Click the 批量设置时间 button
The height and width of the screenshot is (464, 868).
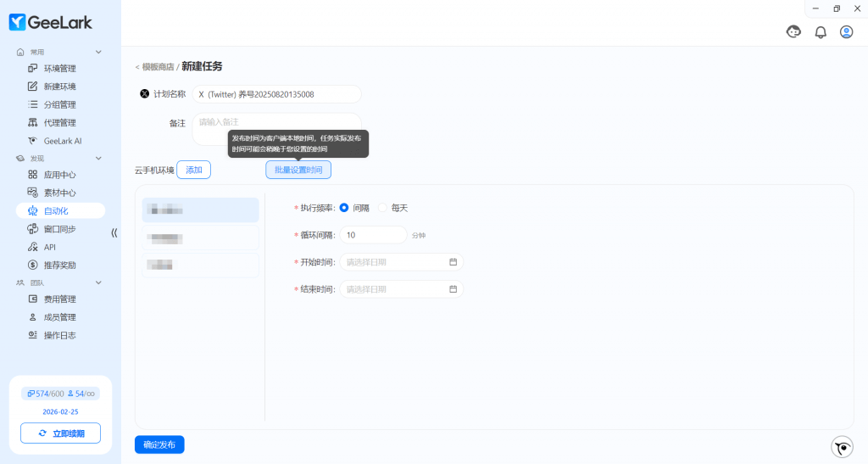298,170
